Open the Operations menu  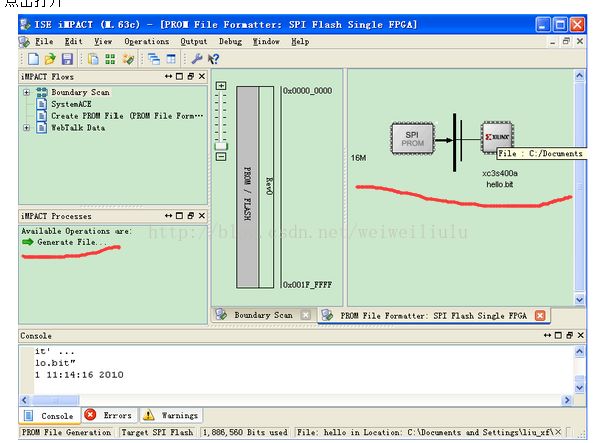pos(147,41)
